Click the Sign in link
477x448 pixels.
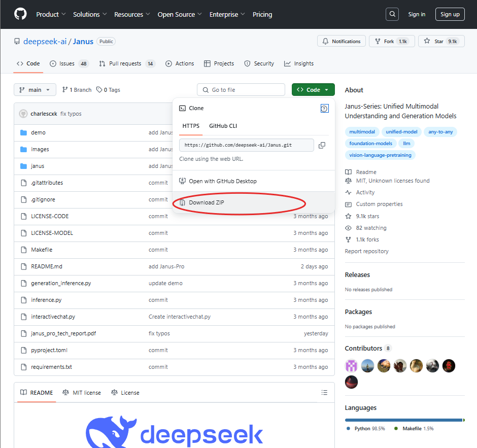(417, 14)
